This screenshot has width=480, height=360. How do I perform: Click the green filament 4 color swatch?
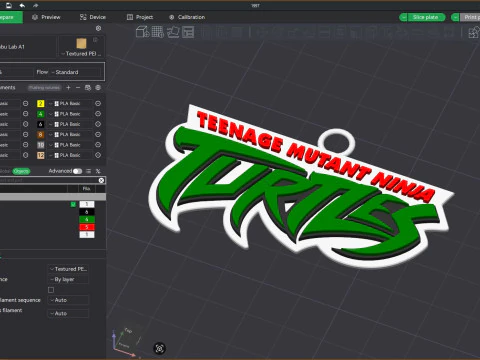pos(40,114)
